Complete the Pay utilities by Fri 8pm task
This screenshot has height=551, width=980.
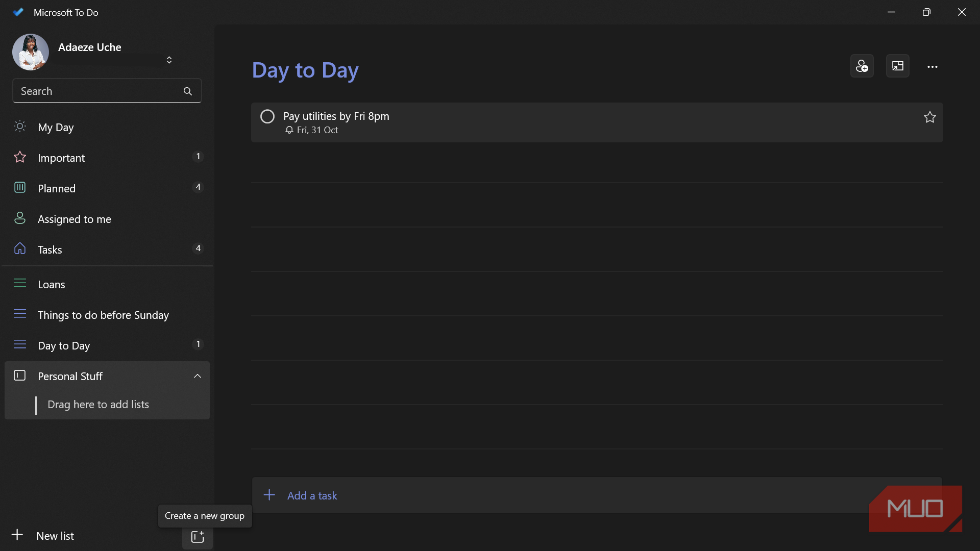[x=267, y=117]
